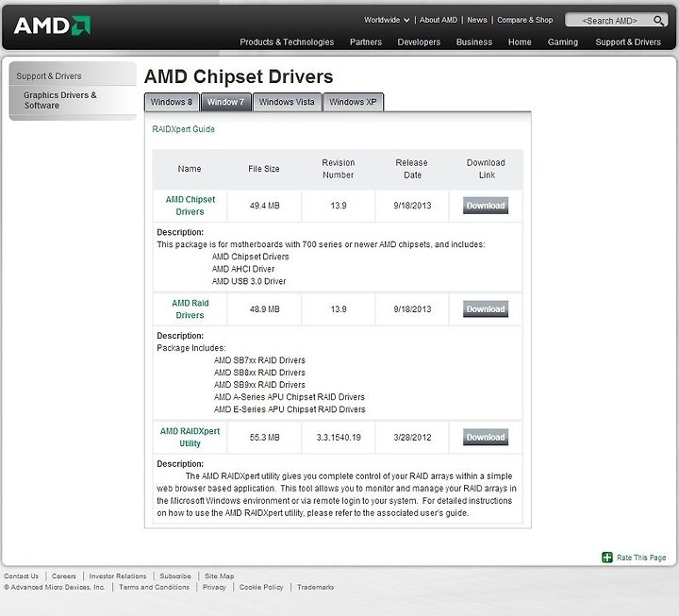The width and height of the screenshot is (679, 616).
Task: Click the 49.4 MB file size cell
Action: (x=264, y=206)
